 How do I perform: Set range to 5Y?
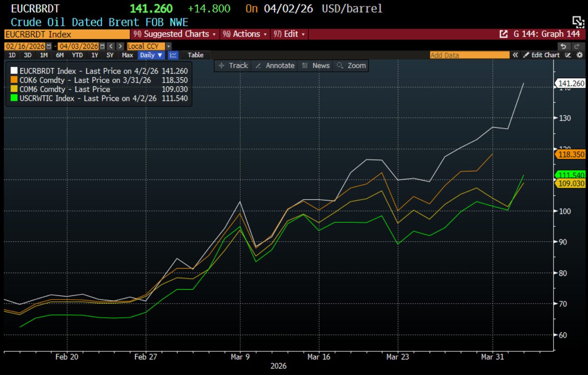(x=110, y=55)
